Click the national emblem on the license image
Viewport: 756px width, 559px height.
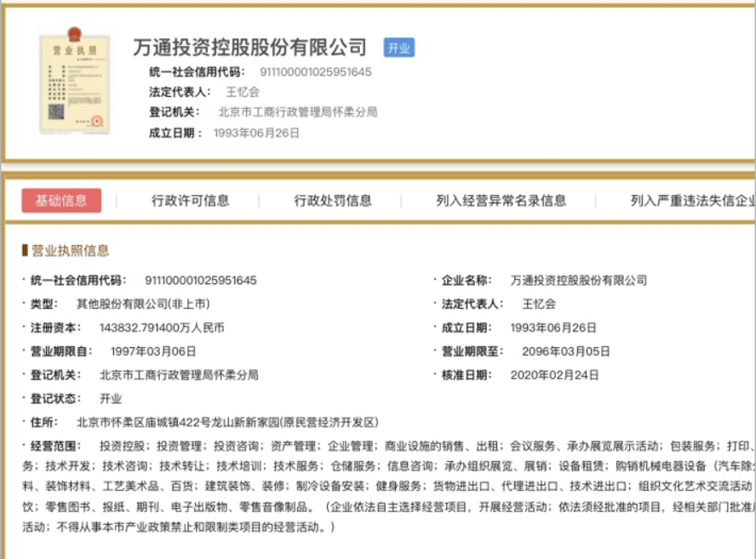pos(74,36)
